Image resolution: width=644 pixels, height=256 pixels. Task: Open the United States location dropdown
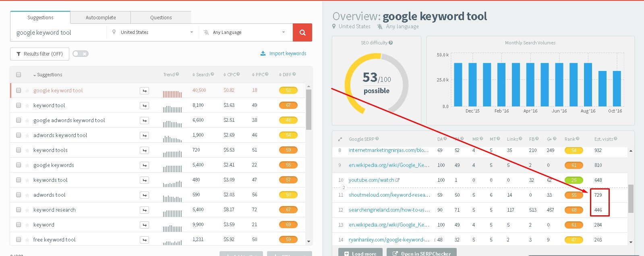point(153,32)
